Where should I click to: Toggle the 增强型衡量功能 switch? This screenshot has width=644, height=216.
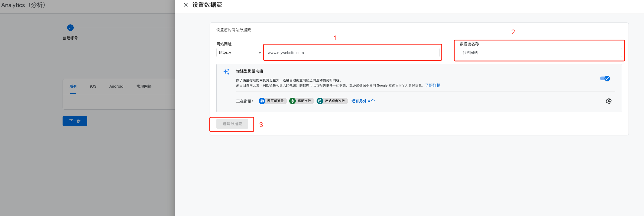[x=605, y=78]
